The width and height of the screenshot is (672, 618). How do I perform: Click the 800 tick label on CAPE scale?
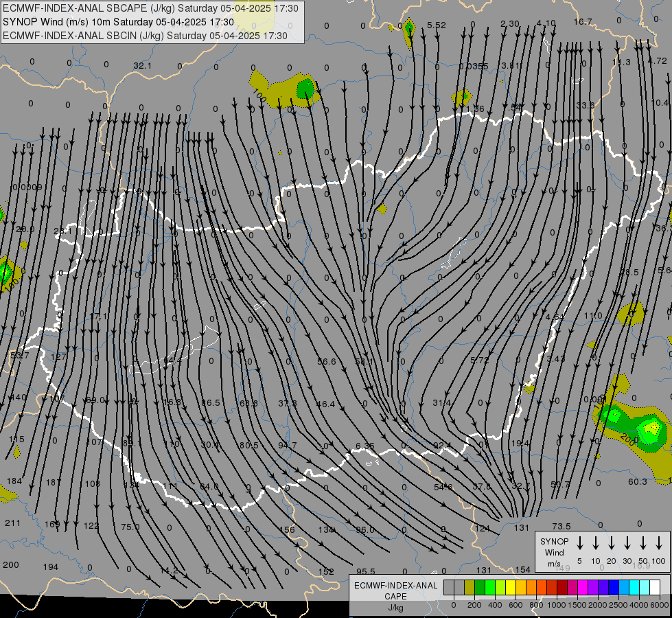(536, 605)
